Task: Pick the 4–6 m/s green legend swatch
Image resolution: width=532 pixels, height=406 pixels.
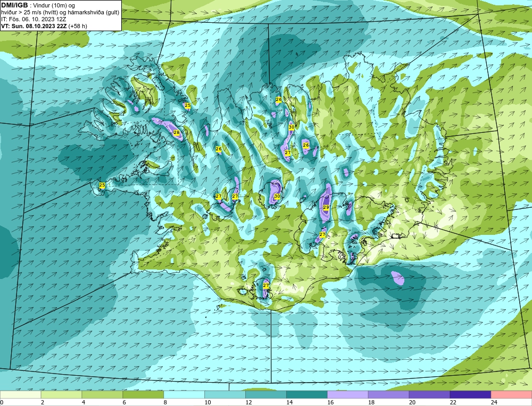Action: [102, 395]
